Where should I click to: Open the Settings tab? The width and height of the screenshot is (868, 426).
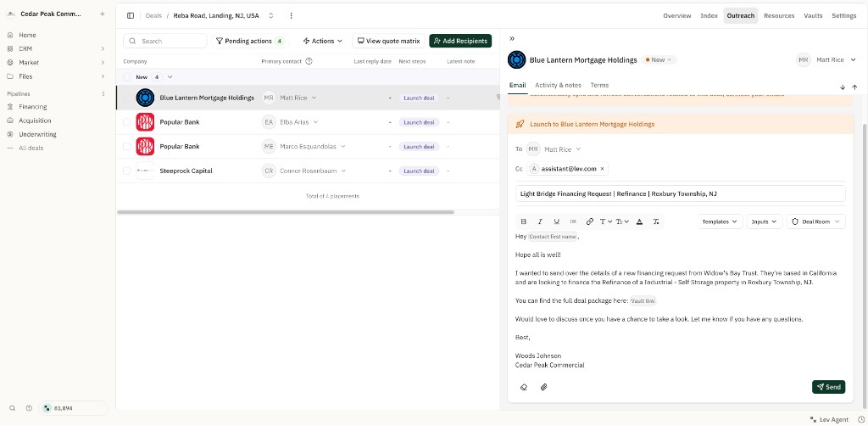(x=844, y=15)
